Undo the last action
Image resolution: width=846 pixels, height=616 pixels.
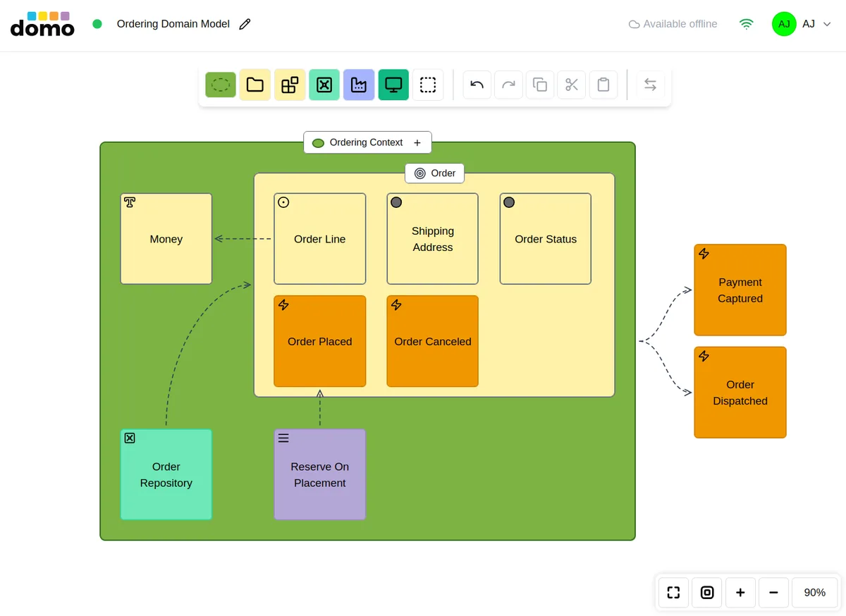click(477, 85)
